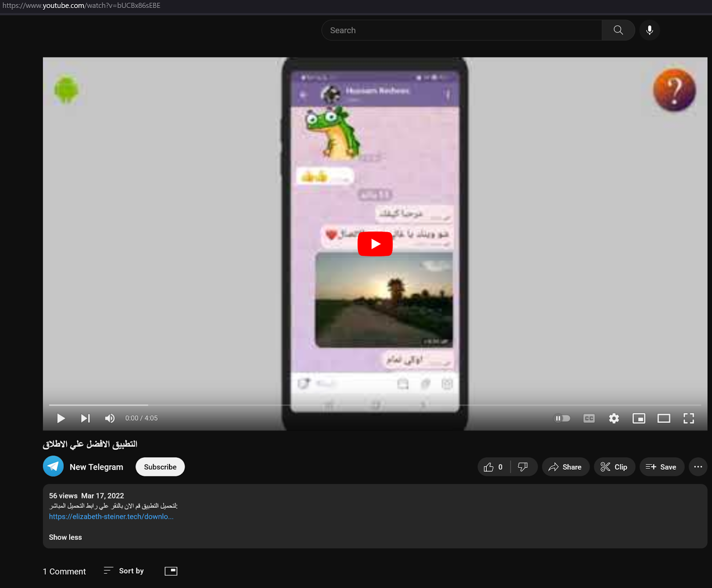Subscribe to New Telegram channel
This screenshot has height=588, width=712.
point(160,467)
